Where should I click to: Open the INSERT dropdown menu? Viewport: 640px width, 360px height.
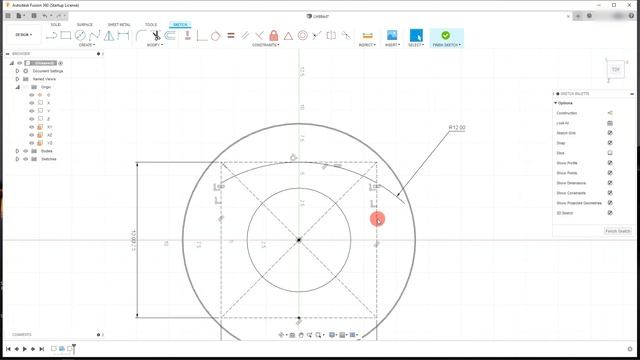(x=392, y=45)
